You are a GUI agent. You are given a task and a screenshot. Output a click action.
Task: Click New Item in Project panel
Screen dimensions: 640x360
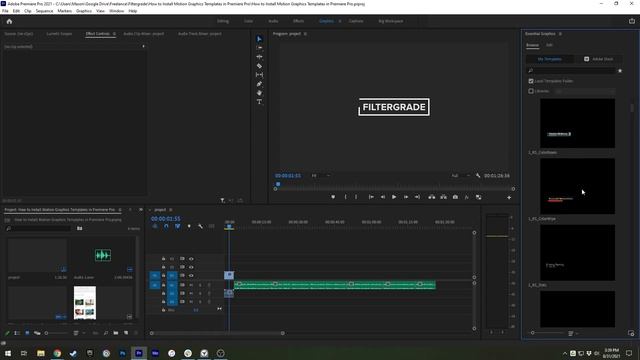126,333
